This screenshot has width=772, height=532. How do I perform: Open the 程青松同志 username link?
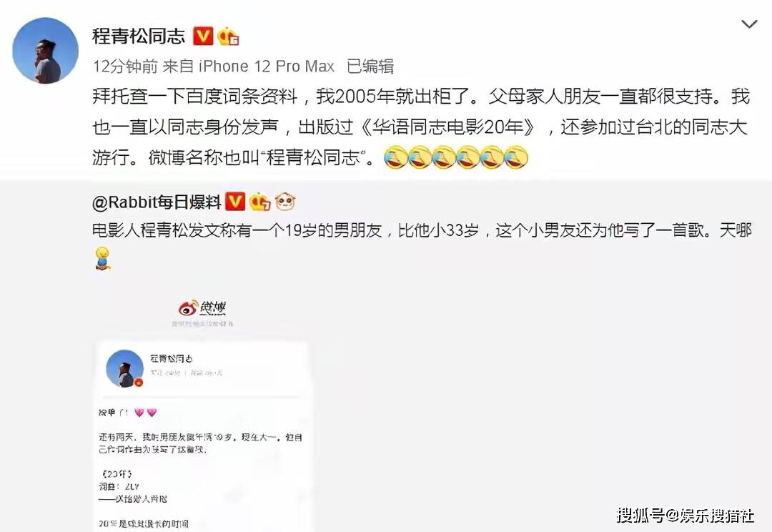click(x=139, y=36)
